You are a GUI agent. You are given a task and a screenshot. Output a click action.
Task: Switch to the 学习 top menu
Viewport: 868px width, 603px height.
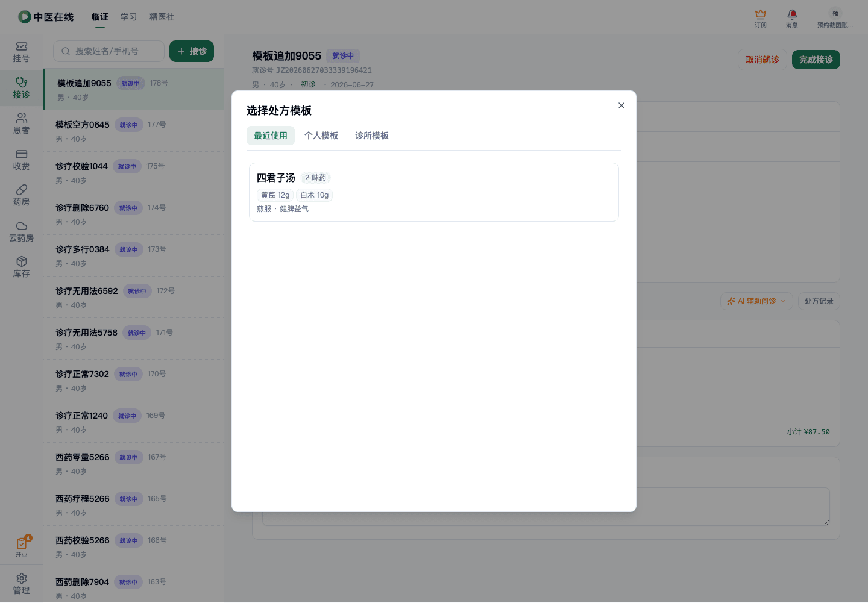coord(129,17)
